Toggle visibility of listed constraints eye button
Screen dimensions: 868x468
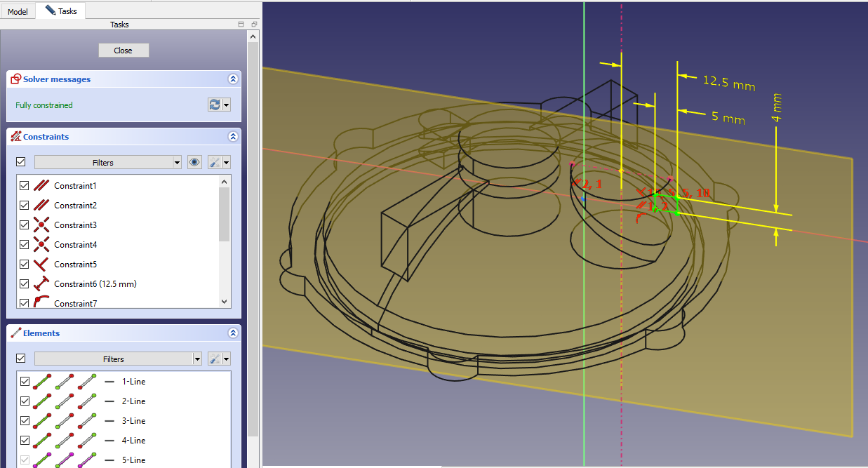coord(195,162)
